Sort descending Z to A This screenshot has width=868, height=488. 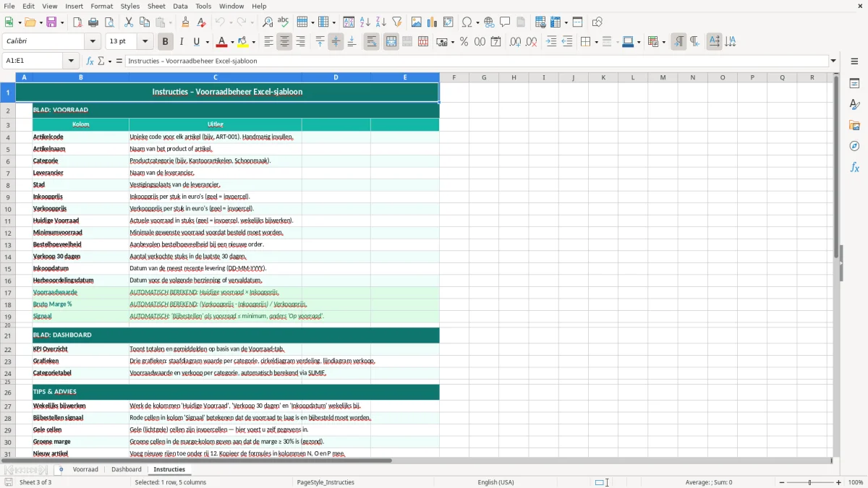pyautogui.click(x=381, y=22)
